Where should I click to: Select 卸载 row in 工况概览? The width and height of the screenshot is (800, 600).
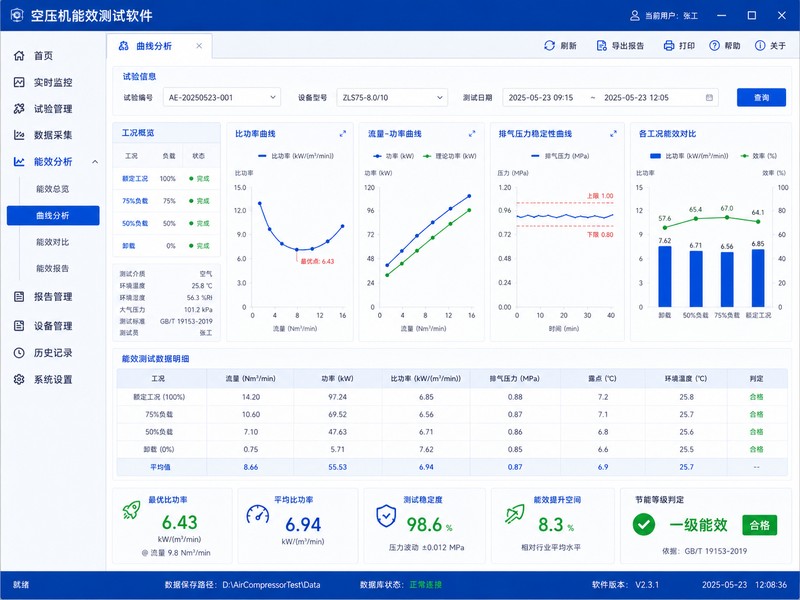click(x=166, y=246)
